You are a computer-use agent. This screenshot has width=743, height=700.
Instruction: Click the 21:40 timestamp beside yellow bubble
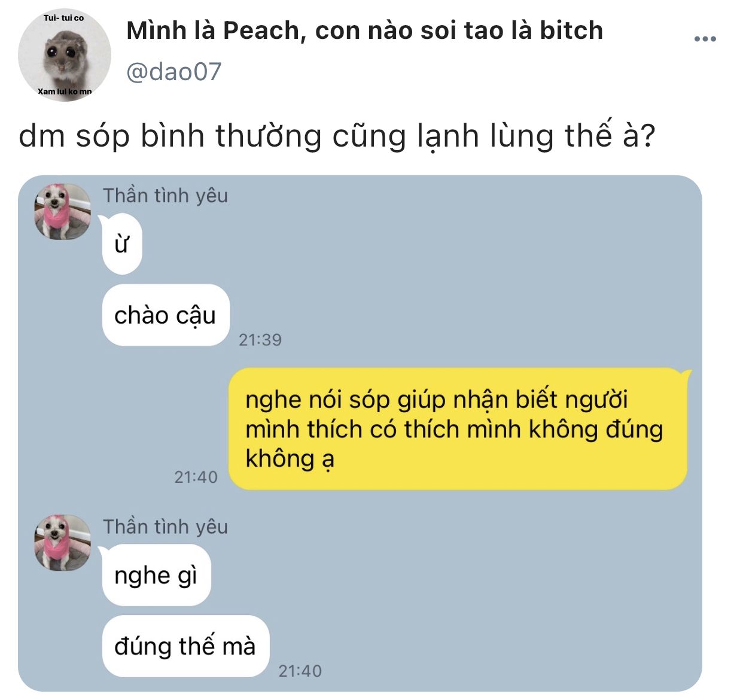click(x=196, y=477)
